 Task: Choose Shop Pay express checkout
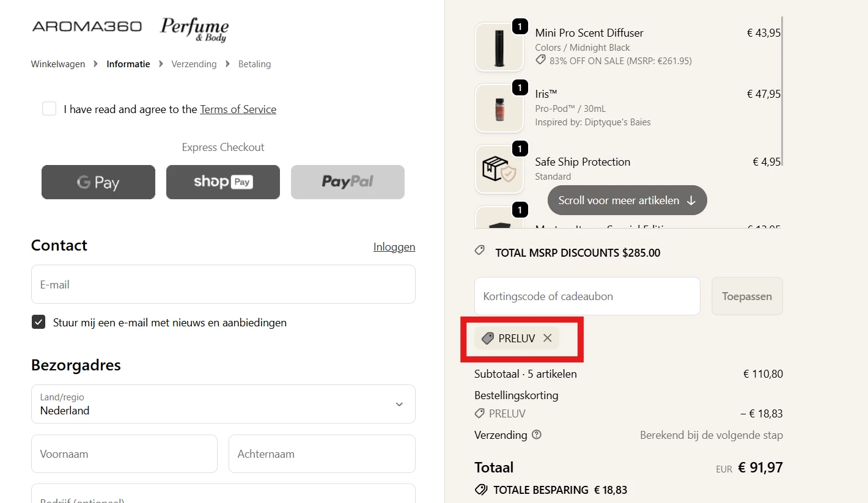click(x=223, y=182)
